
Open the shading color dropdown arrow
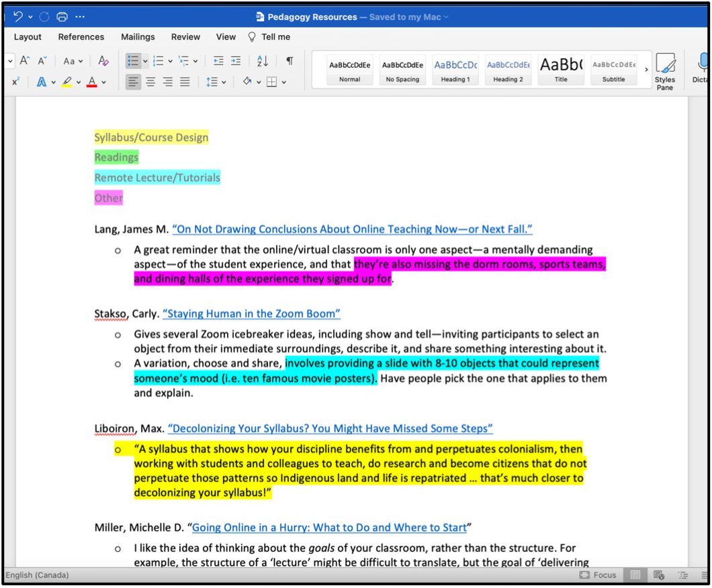click(259, 82)
